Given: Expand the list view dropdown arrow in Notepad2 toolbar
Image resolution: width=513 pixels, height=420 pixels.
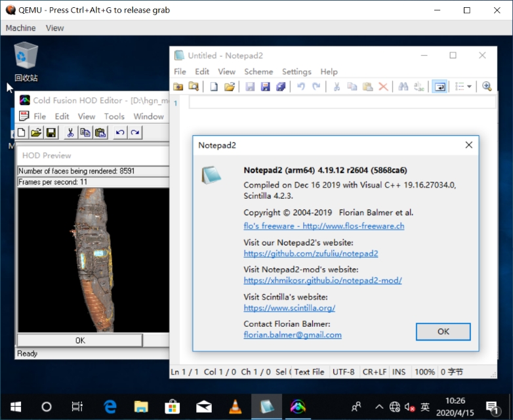Looking at the screenshot, I should [470, 87].
